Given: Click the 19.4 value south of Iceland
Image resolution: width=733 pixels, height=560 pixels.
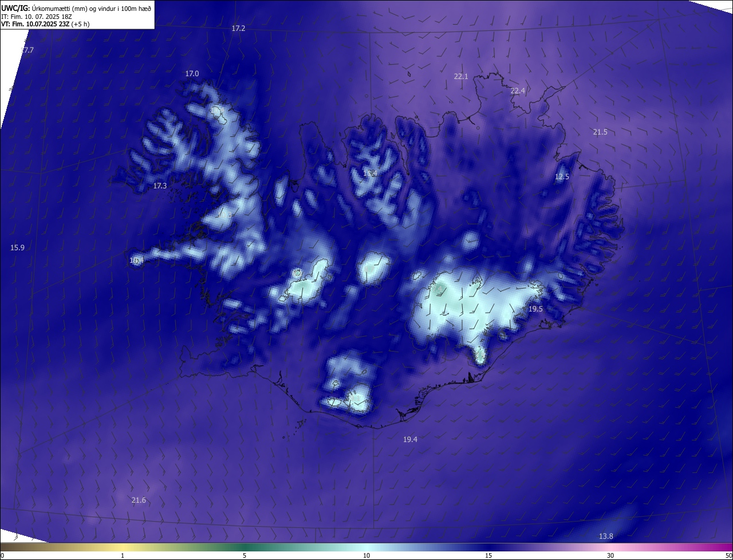Looking at the screenshot, I should pyautogui.click(x=410, y=439).
